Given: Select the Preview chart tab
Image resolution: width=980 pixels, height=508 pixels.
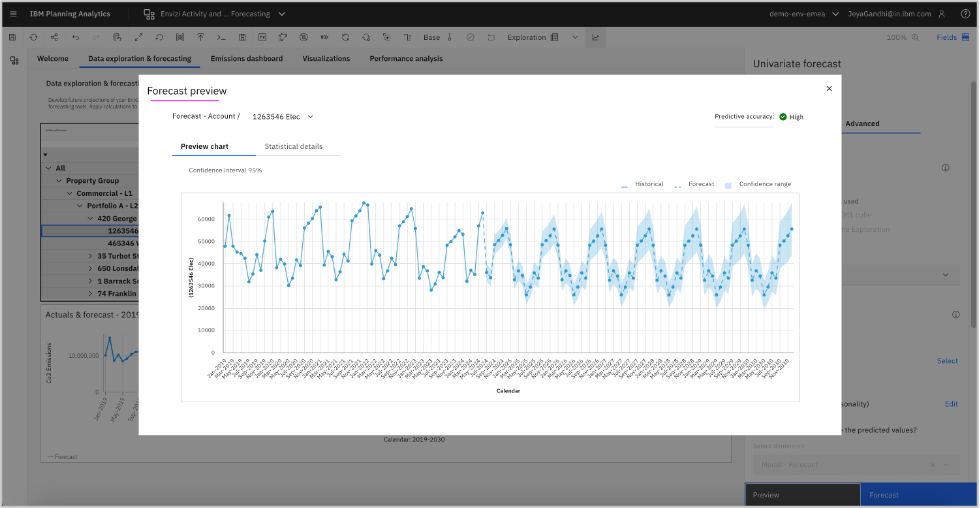Looking at the screenshot, I should tap(204, 147).
